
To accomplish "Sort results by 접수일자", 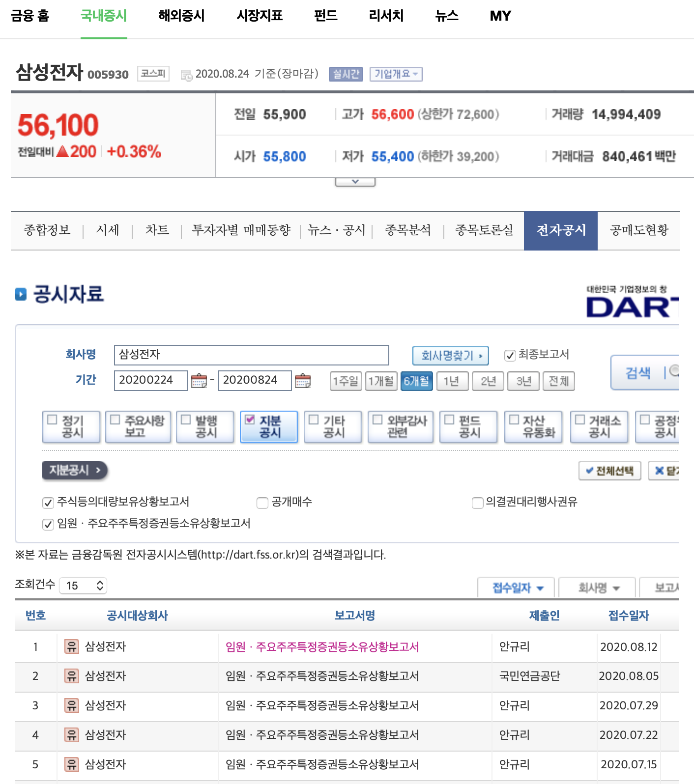I will (516, 588).
